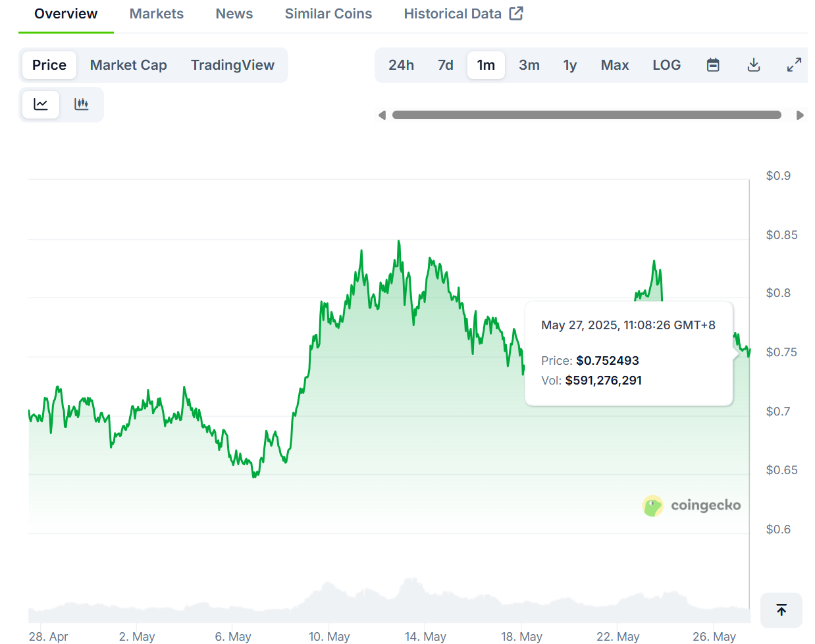Set time range to 24h
This screenshot has height=644, width=815.
click(x=401, y=65)
